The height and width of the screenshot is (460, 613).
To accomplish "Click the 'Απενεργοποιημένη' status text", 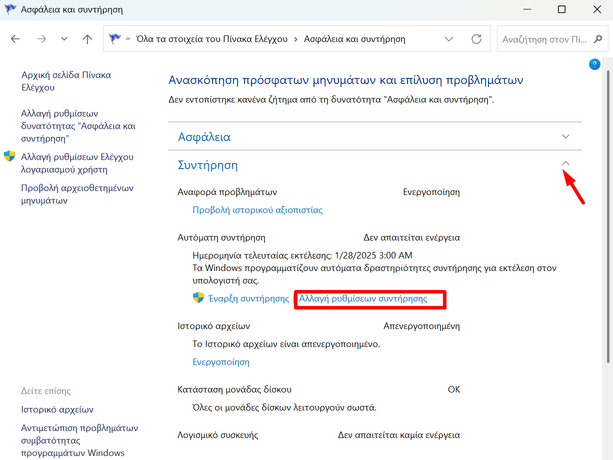I will click(x=421, y=326).
